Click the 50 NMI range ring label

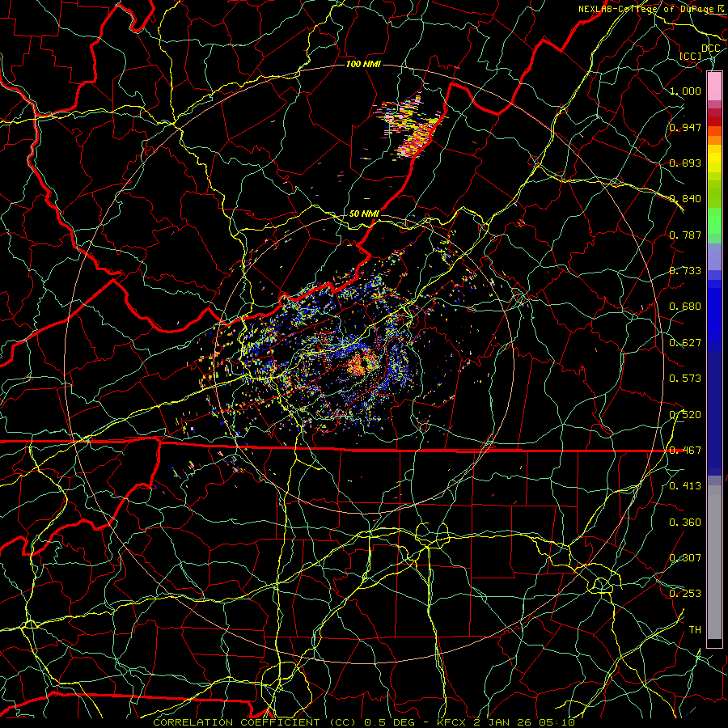364,214
